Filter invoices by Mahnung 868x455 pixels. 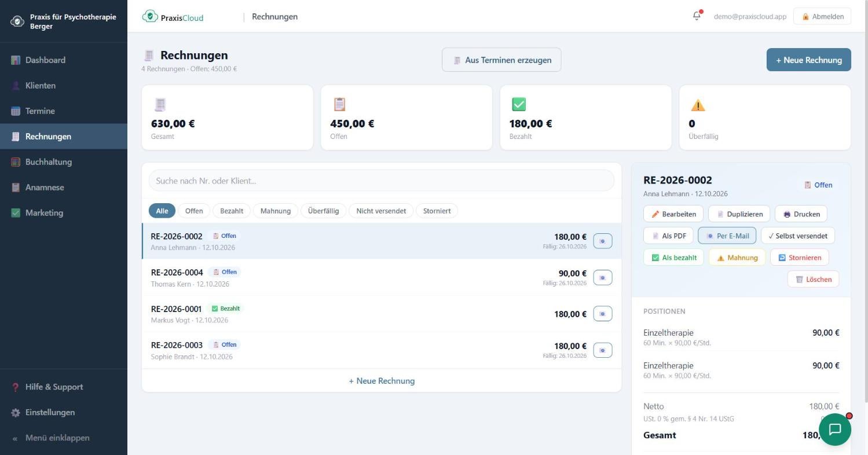click(276, 211)
